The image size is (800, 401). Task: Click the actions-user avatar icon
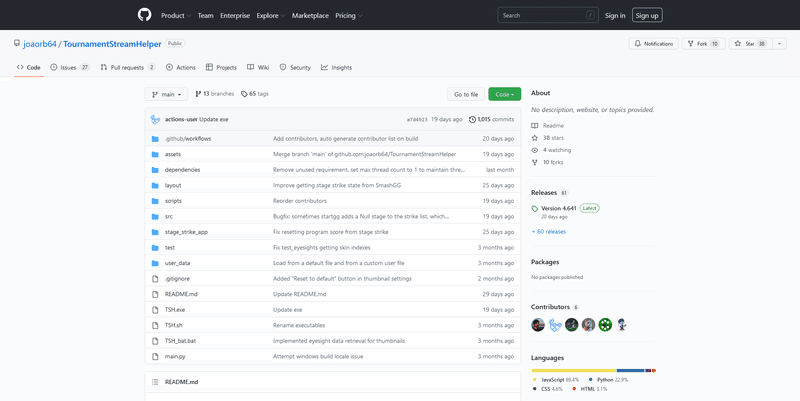coord(156,119)
